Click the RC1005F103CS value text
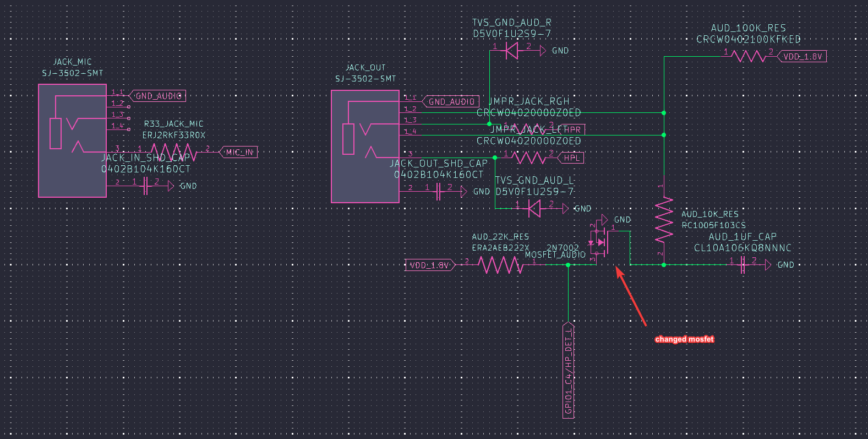Viewport: 868px width, 439px height. click(713, 225)
